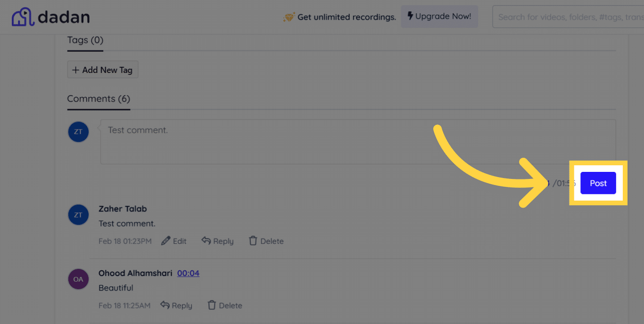Open the 00:04 timestamp in Ohood's comment
The width and height of the screenshot is (644, 324).
[x=188, y=273]
